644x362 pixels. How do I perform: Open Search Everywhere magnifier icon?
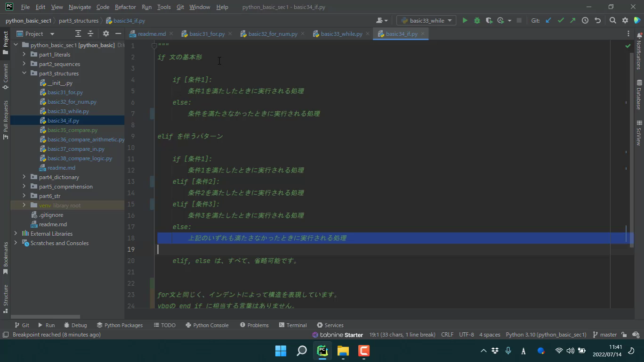click(612, 20)
